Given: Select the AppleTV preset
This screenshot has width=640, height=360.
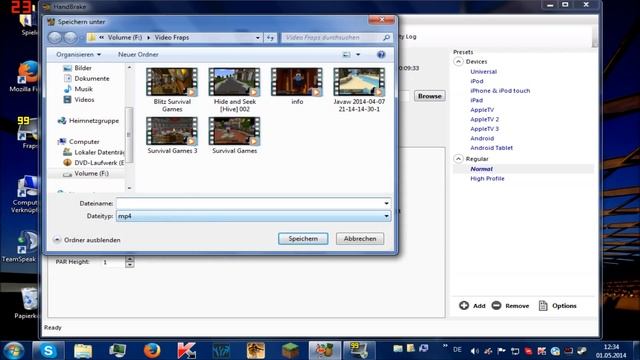Looking at the screenshot, I should tap(482, 110).
